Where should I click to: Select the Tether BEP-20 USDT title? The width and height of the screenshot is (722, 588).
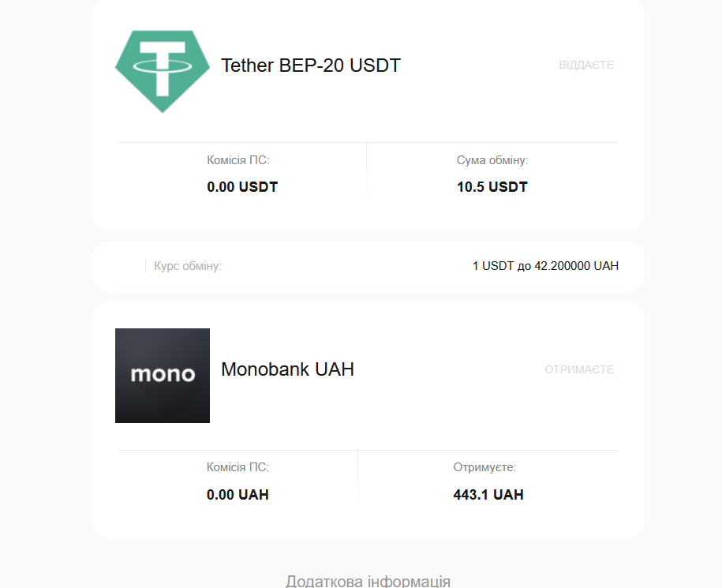(311, 66)
